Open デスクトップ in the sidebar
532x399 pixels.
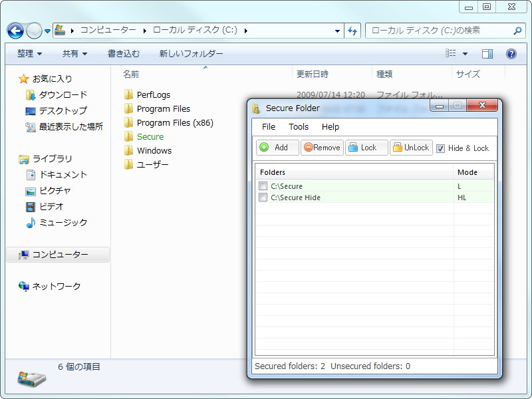pyautogui.click(x=63, y=110)
